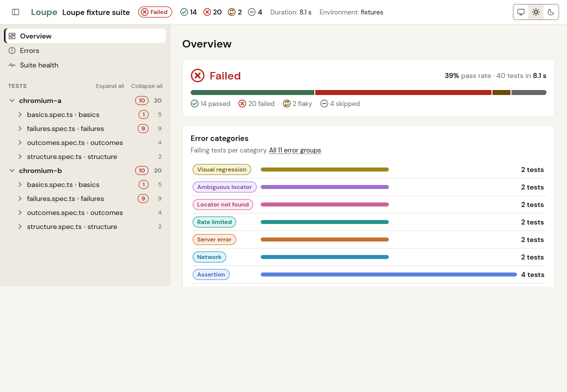This screenshot has height=392, width=567.
Task: Click the passed count 14 checkmark icon
Action: [x=184, y=12]
